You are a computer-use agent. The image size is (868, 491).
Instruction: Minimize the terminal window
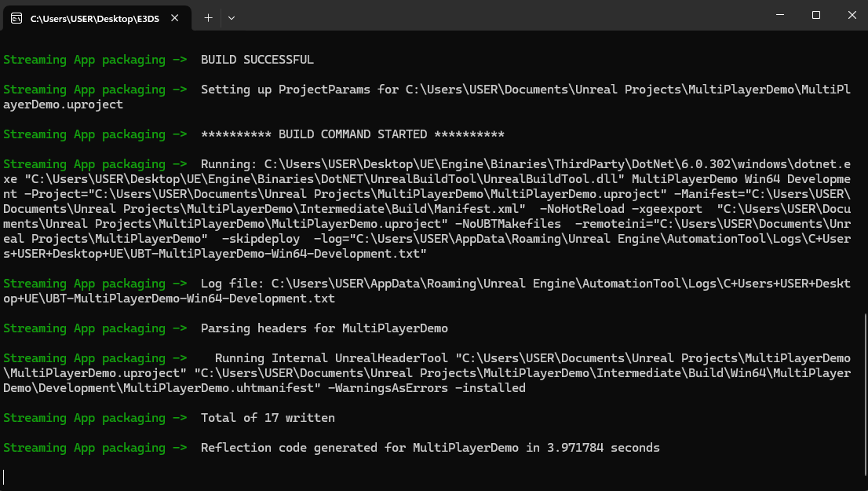click(779, 16)
